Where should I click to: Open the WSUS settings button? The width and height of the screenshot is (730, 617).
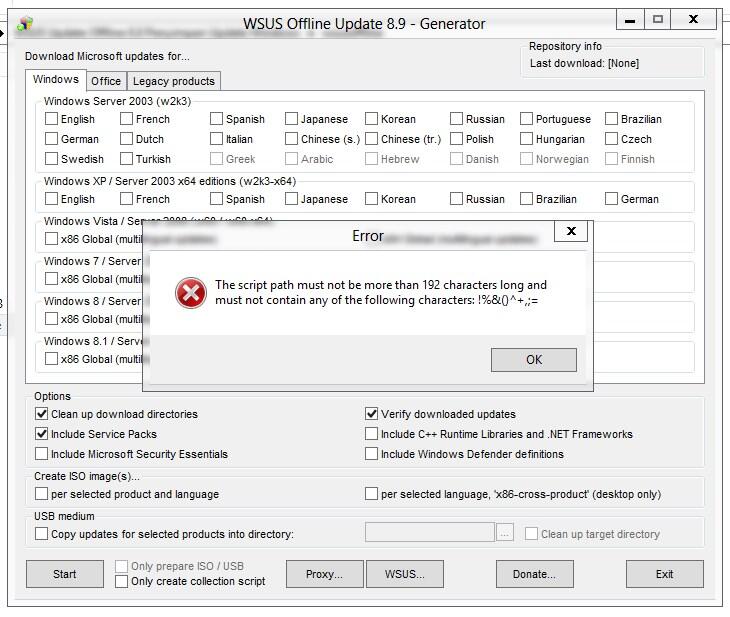(405, 574)
